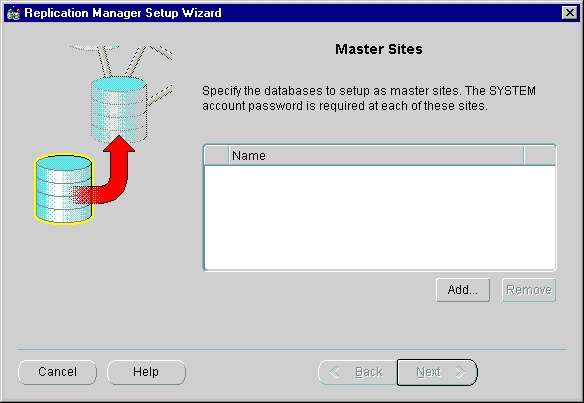Screen dimensions: 584x403
Task: Click the disabled Remove button
Action: pos(529,290)
